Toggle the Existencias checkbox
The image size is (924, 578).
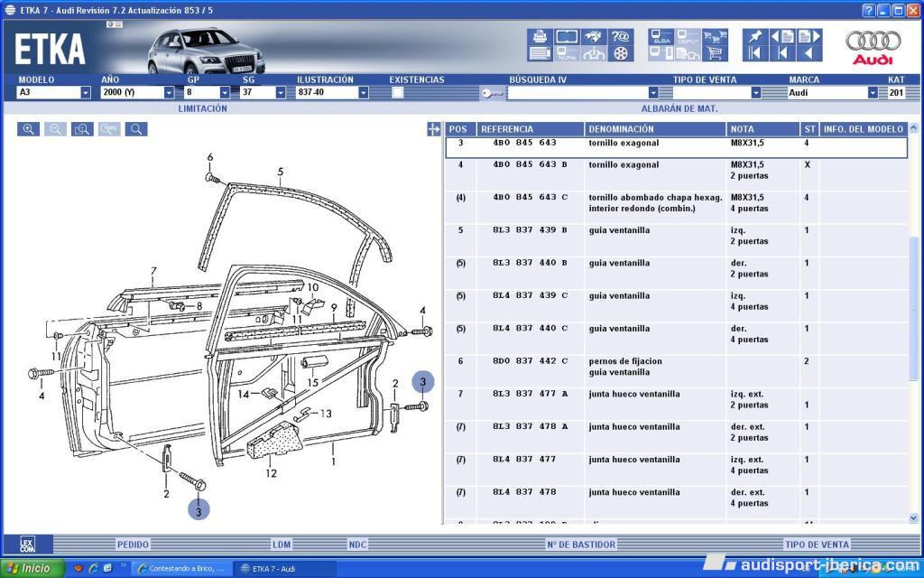point(398,93)
